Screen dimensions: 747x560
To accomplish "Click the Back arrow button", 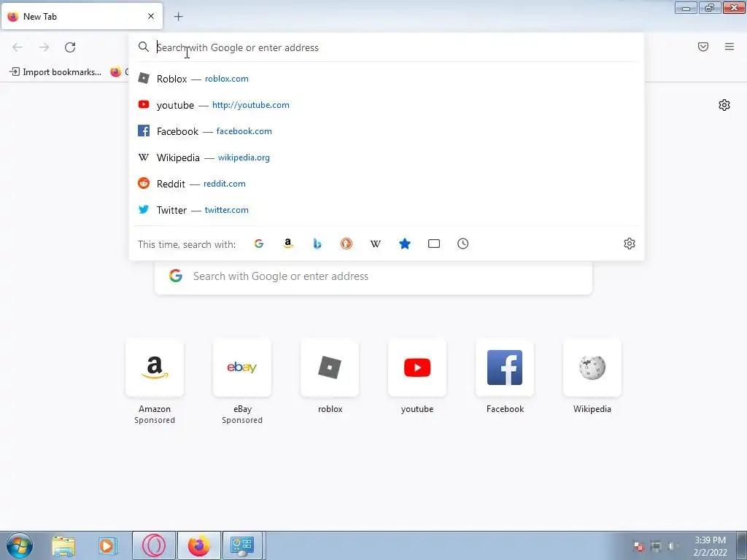I will [18, 47].
